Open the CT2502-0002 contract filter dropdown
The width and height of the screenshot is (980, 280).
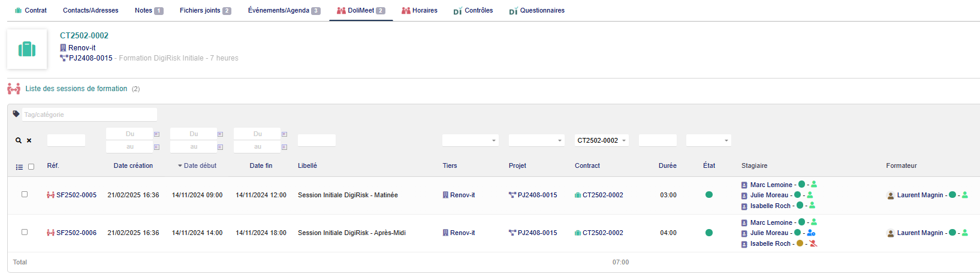click(602, 140)
